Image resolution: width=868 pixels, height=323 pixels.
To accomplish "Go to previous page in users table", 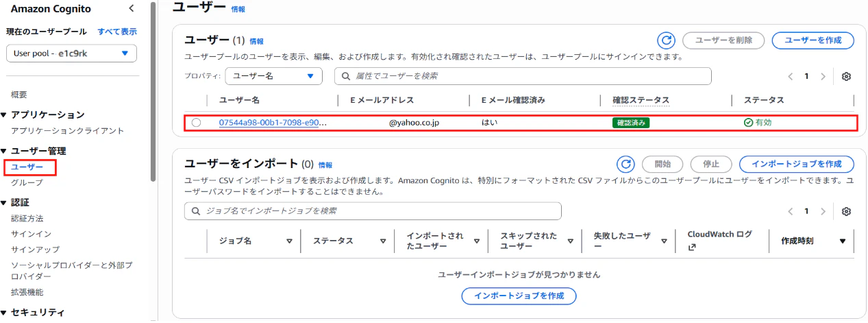I will click(x=790, y=76).
